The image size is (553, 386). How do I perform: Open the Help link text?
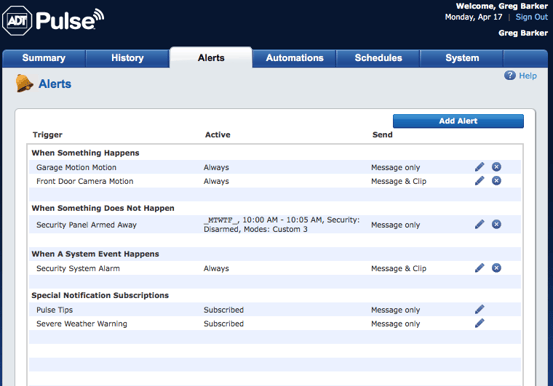tap(528, 76)
